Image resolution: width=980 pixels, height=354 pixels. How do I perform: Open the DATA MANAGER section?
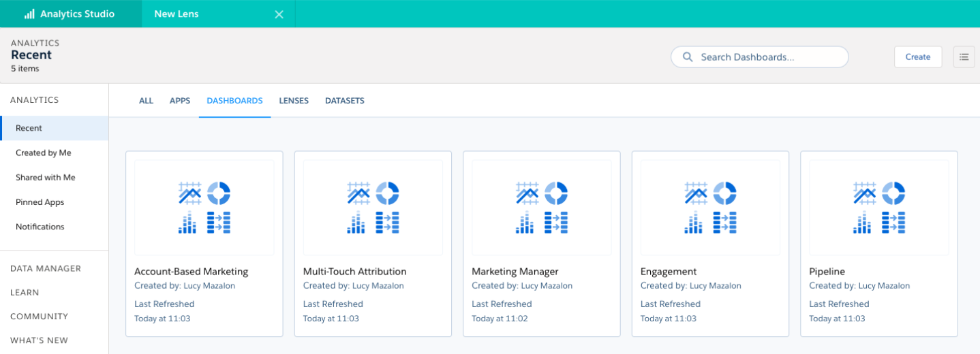click(46, 269)
